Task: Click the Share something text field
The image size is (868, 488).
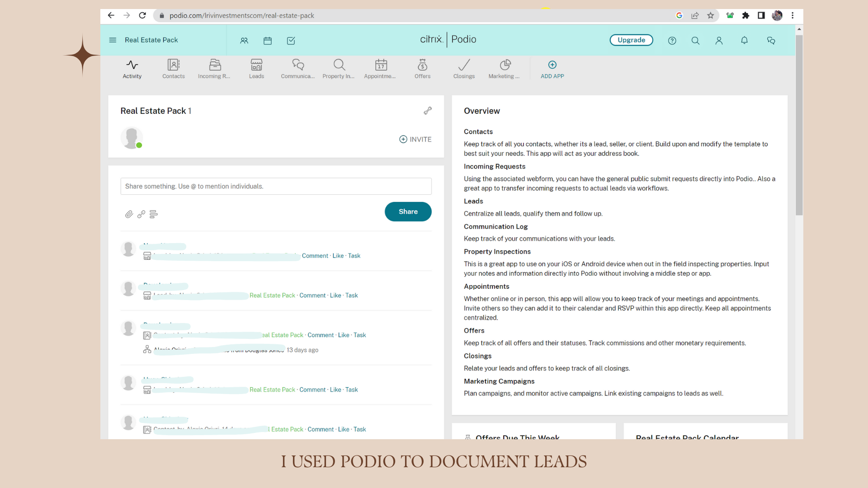Action: tap(276, 186)
